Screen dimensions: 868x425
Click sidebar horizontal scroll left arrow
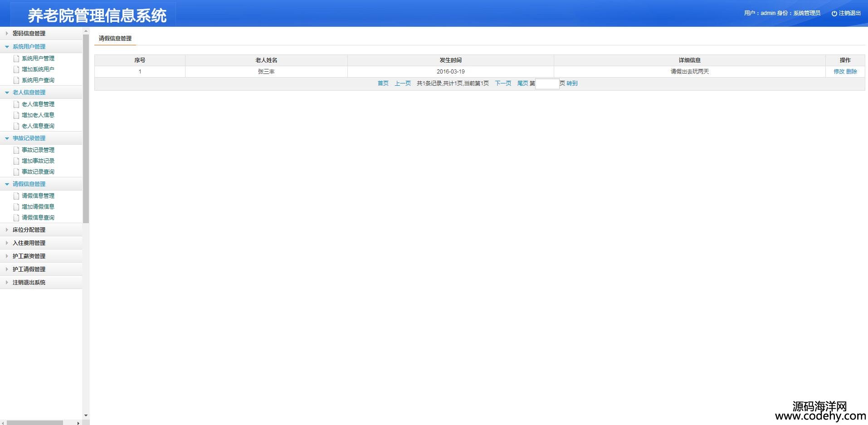(3, 423)
